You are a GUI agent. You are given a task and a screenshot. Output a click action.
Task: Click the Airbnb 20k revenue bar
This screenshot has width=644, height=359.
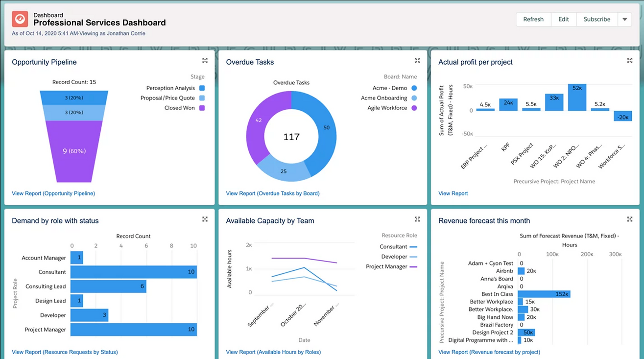coord(522,271)
